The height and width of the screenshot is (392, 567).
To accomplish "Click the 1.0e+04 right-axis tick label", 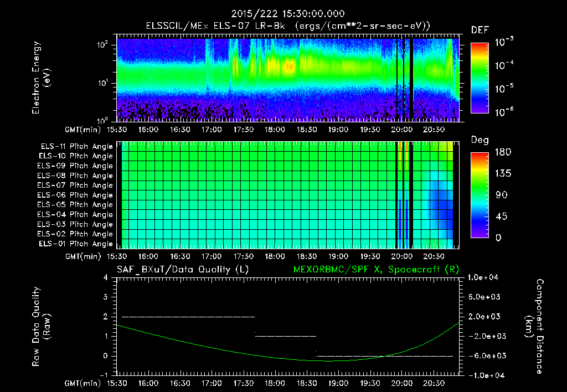I will [x=483, y=277].
